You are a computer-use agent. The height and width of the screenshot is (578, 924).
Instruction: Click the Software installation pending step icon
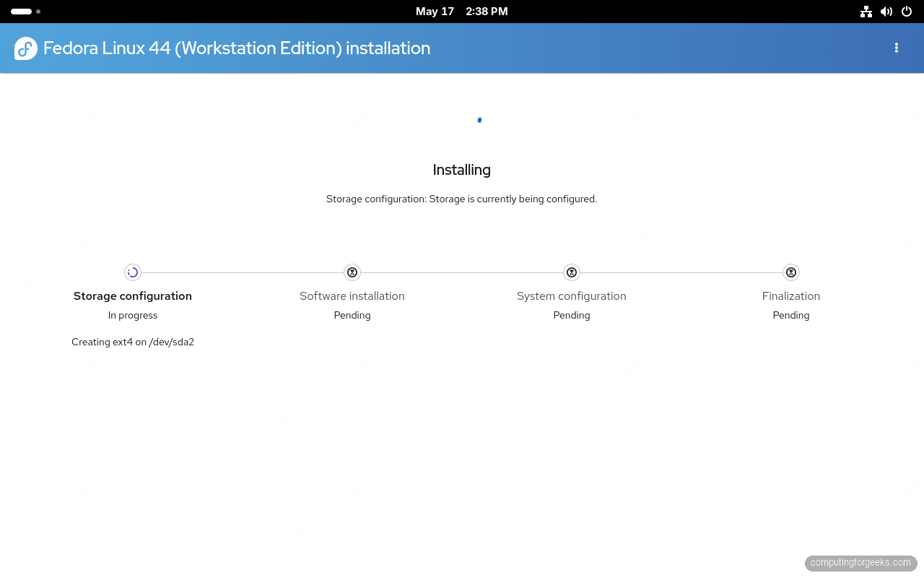pyautogui.click(x=352, y=272)
